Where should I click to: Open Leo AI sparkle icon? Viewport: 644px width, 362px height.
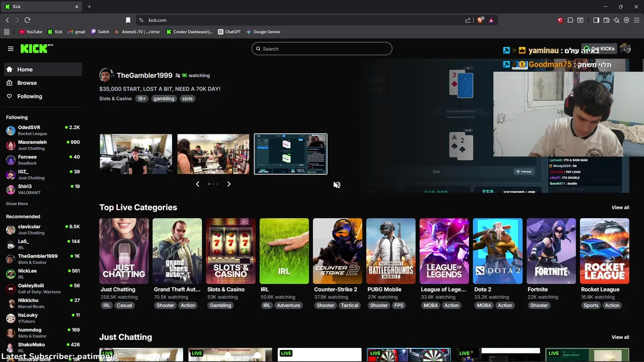(x=616, y=20)
